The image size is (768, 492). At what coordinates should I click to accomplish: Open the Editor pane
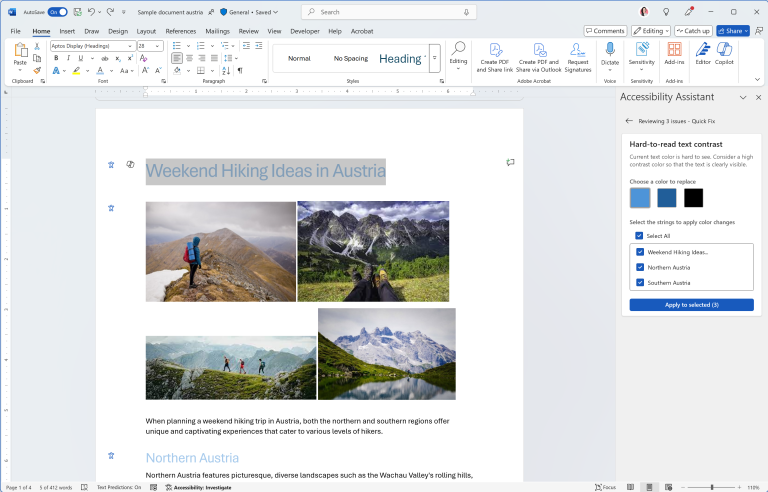coord(703,53)
